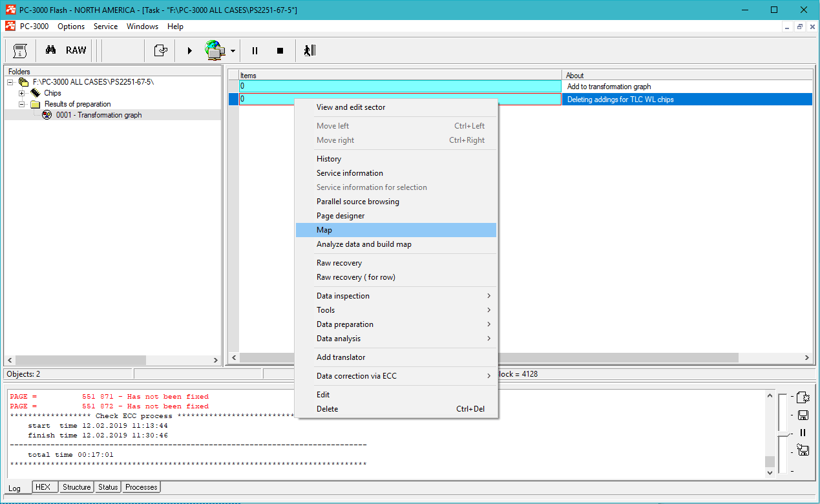The height and width of the screenshot is (504, 820).
Task: Choose Raw recovery menu entry
Action: click(x=396, y=263)
